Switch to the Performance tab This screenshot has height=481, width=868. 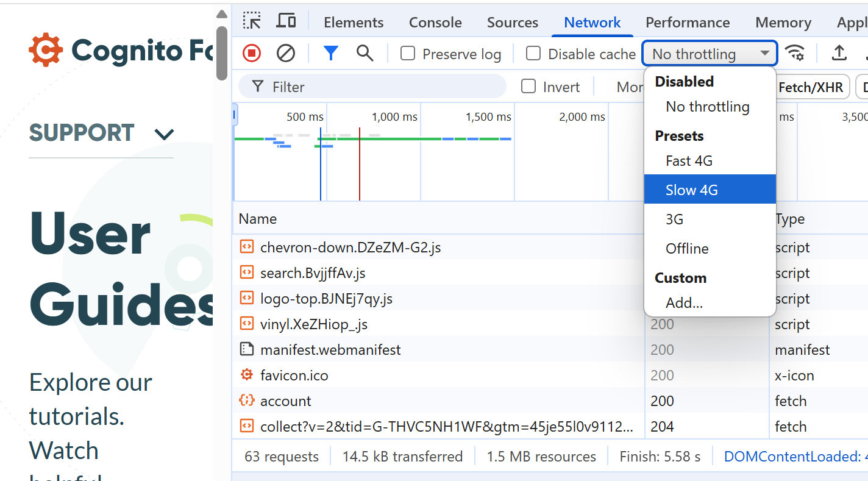pos(688,22)
